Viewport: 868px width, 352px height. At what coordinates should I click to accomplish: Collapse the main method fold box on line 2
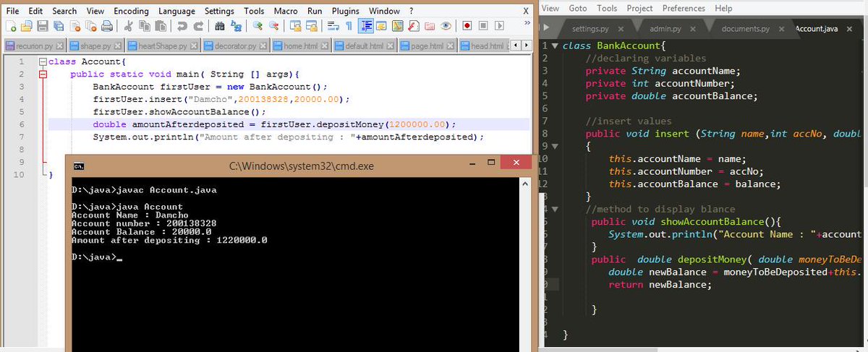42,74
